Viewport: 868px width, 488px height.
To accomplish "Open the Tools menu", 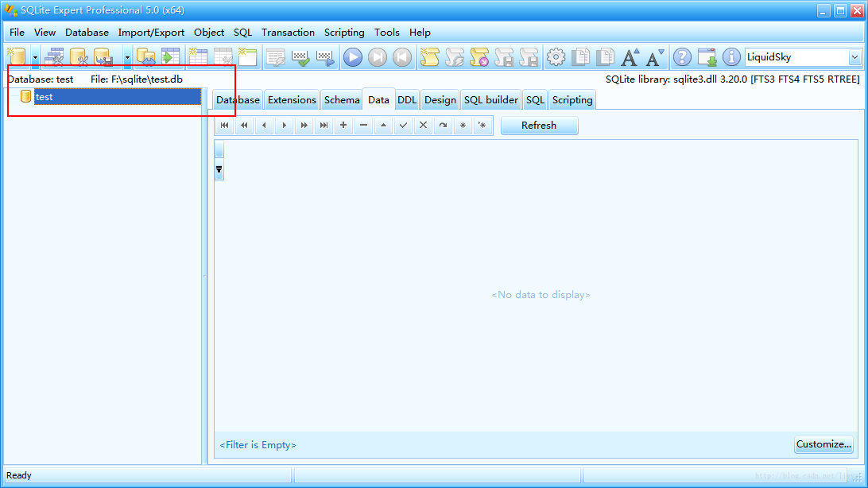I will tap(387, 32).
